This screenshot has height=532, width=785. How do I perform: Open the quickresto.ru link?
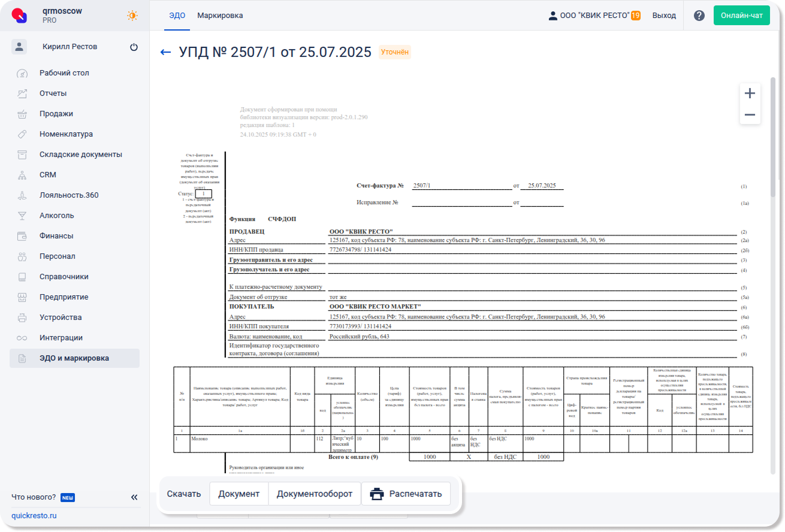point(34,516)
